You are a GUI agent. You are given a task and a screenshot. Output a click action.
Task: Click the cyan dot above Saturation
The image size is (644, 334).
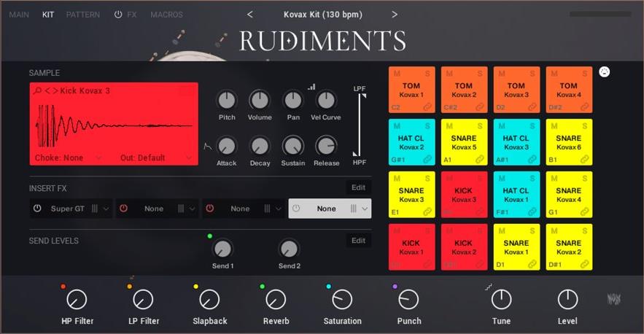pos(328,287)
